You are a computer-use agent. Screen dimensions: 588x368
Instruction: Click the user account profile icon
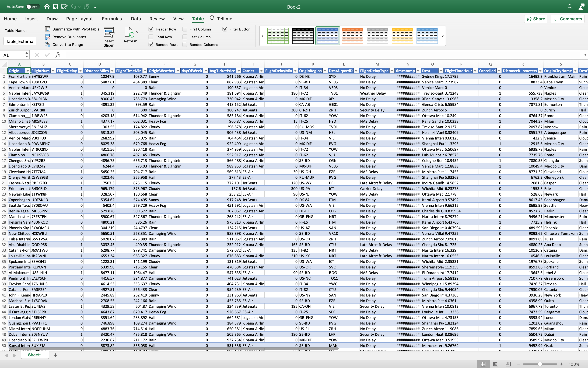(582, 7)
